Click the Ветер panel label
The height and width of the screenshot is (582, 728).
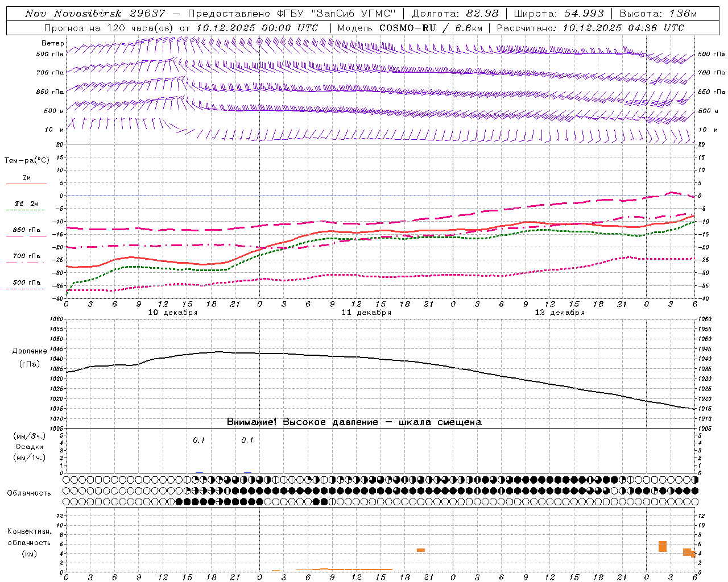click(53, 43)
